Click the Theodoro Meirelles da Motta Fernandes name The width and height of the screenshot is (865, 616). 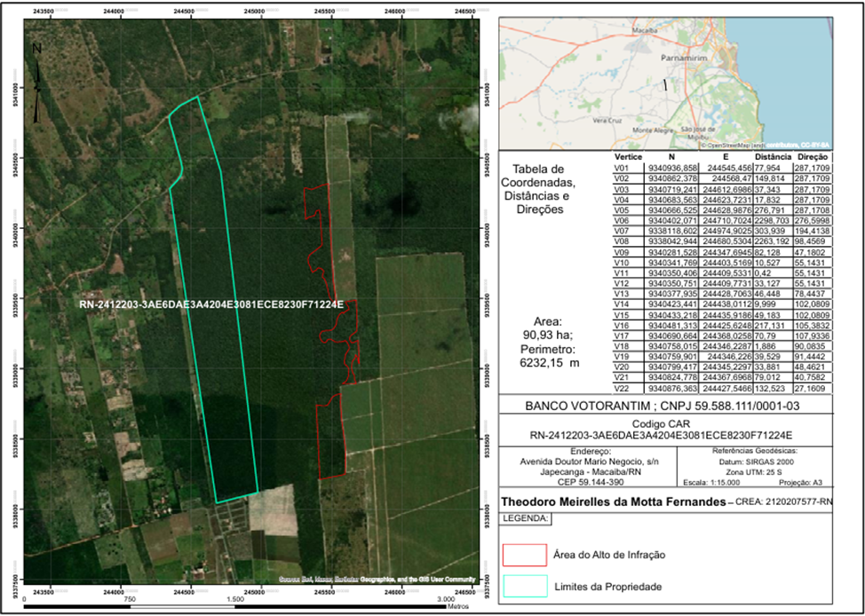point(611,501)
